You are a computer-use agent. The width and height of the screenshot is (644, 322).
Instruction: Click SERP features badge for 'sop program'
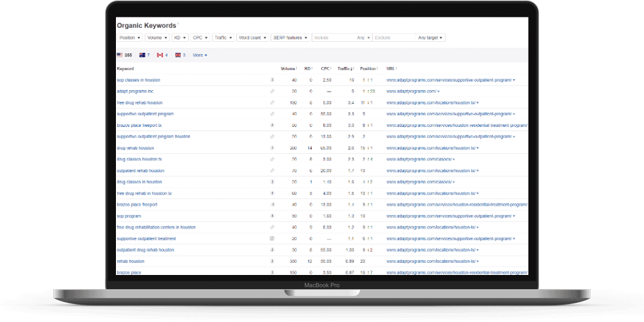pos(272,216)
